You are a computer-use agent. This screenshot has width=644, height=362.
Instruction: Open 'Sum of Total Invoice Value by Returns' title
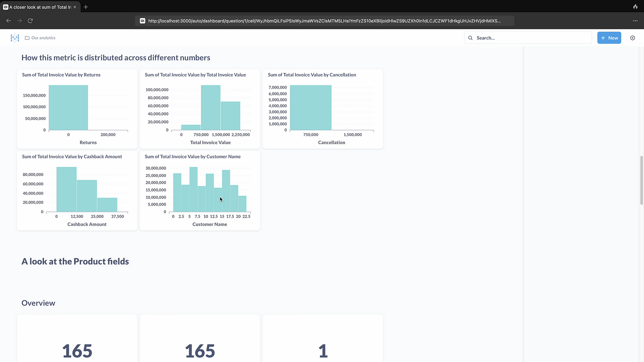[x=61, y=75]
